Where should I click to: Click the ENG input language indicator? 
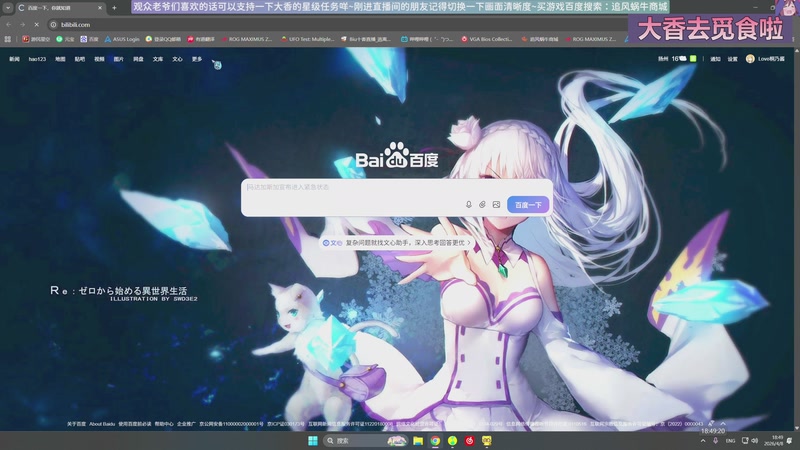(x=731, y=440)
